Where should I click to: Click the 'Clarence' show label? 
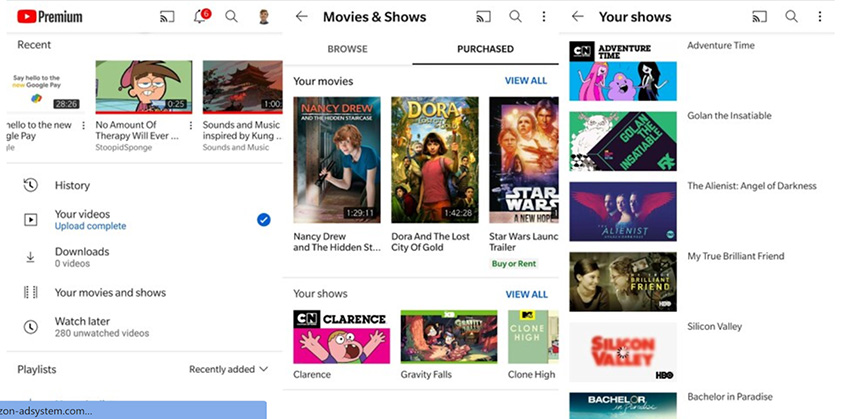[x=312, y=374]
